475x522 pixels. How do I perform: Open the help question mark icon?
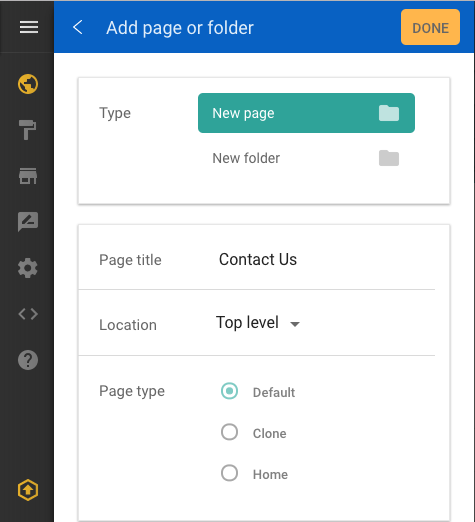pyautogui.click(x=28, y=360)
